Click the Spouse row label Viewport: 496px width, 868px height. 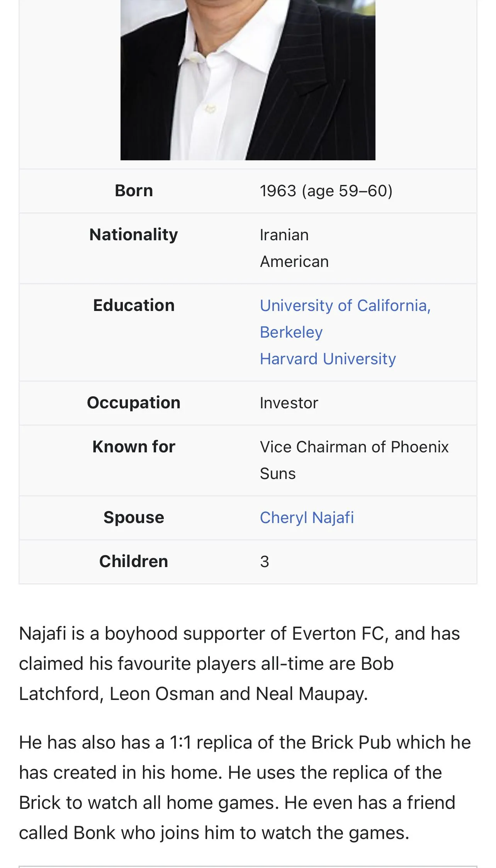tap(134, 518)
